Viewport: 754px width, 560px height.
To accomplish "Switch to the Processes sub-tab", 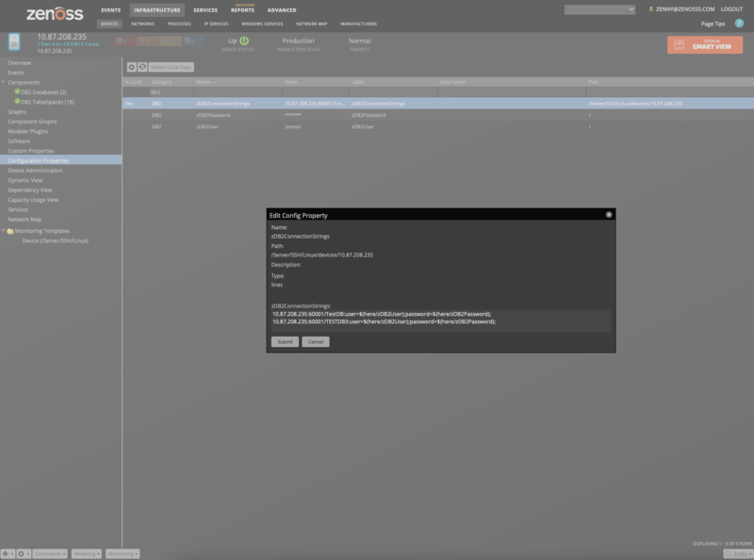I will tap(179, 24).
